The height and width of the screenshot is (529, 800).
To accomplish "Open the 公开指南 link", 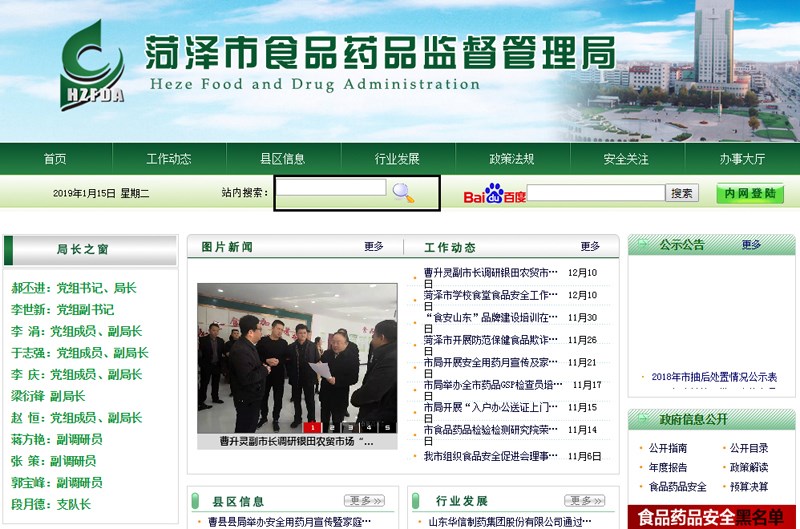I will 668,449.
